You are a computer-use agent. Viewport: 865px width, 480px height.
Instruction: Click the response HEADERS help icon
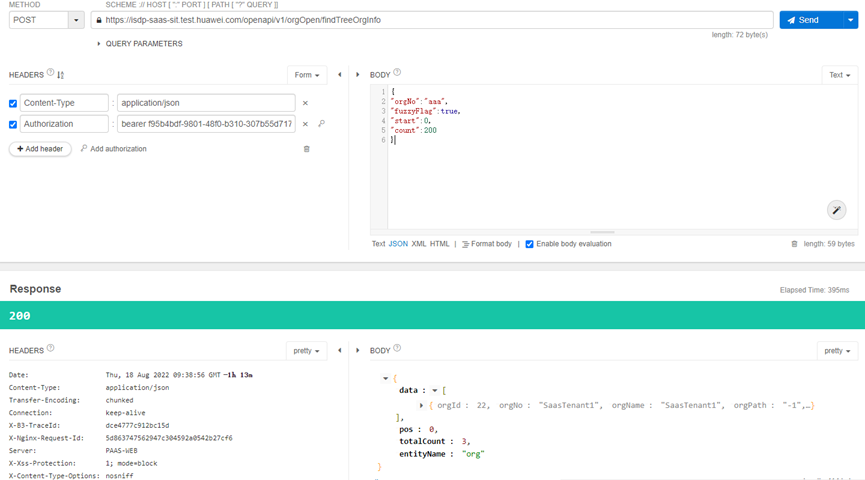[x=50, y=348]
